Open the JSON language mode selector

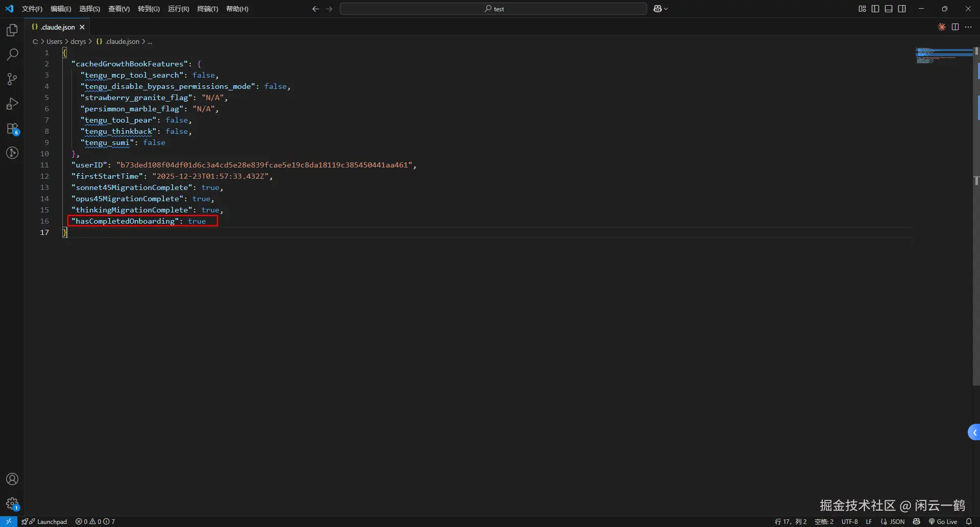point(893,521)
